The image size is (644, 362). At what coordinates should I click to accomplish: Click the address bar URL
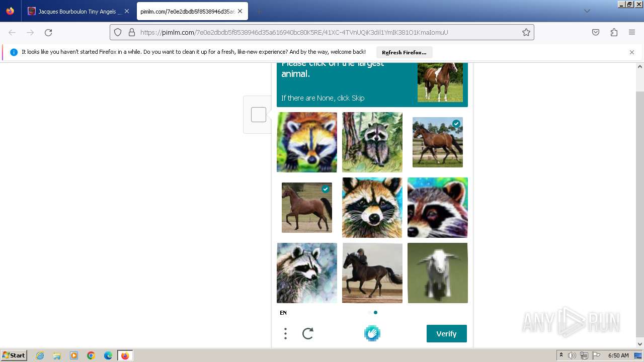tap(294, 32)
